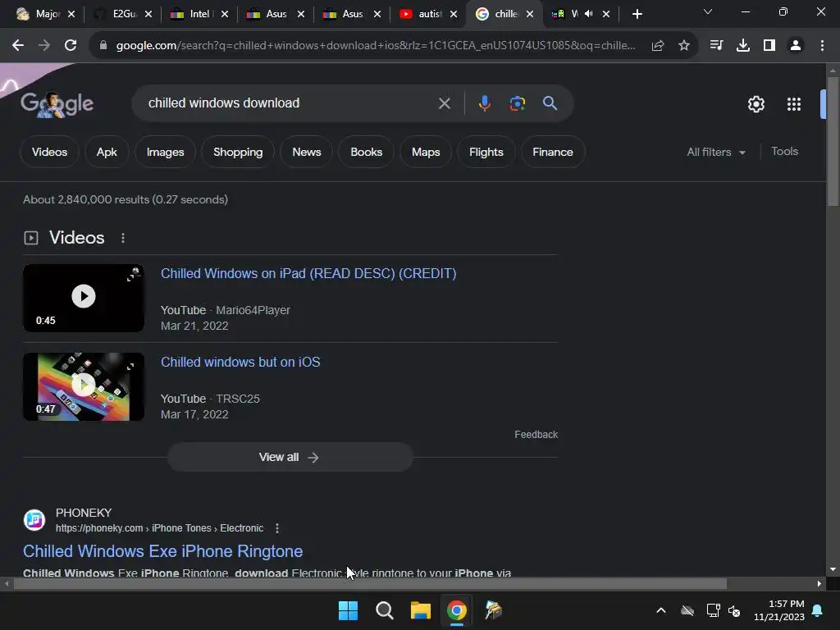Click the horizontal scrollbar at page bottom
Viewport: 840px width, 630px height.
370,583
